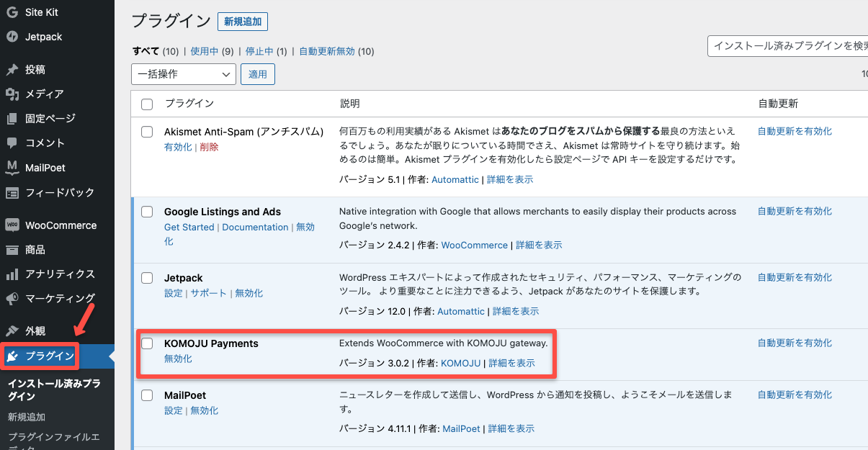868x450 pixels.
Task: Toggle the select-all checkbox in header
Action: tap(147, 104)
